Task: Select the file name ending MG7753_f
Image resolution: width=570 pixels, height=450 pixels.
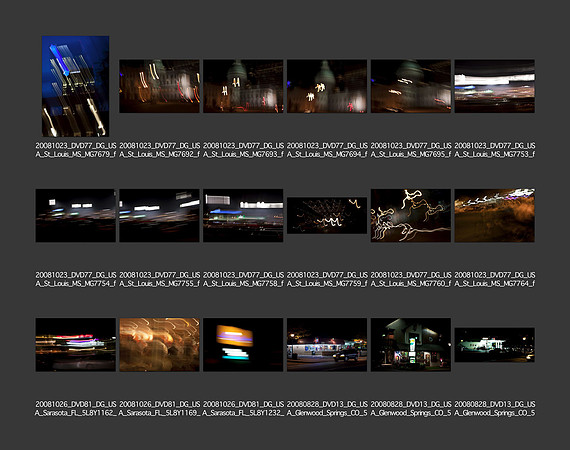Action: coord(494,150)
